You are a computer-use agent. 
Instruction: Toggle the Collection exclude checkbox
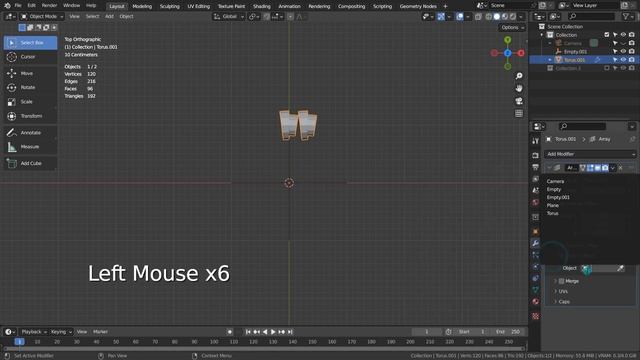pos(607,35)
